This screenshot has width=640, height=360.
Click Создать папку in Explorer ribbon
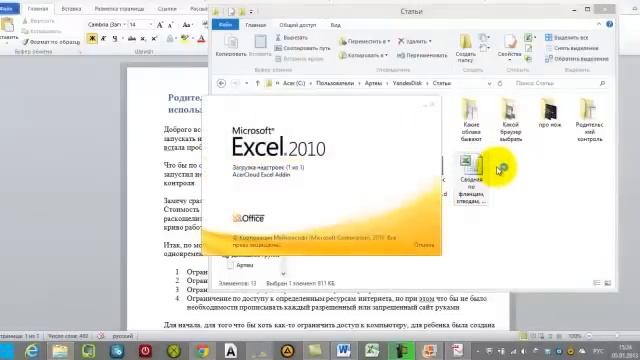coord(466,48)
